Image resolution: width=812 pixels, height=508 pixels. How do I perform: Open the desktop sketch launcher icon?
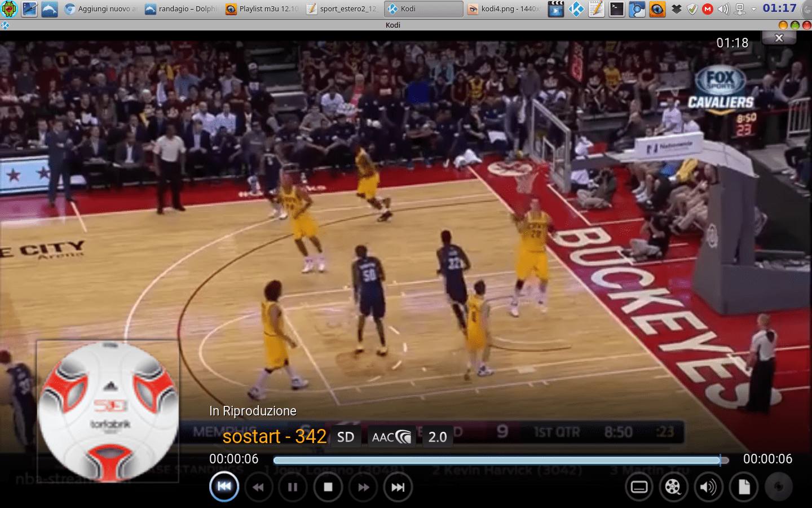(x=29, y=8)
